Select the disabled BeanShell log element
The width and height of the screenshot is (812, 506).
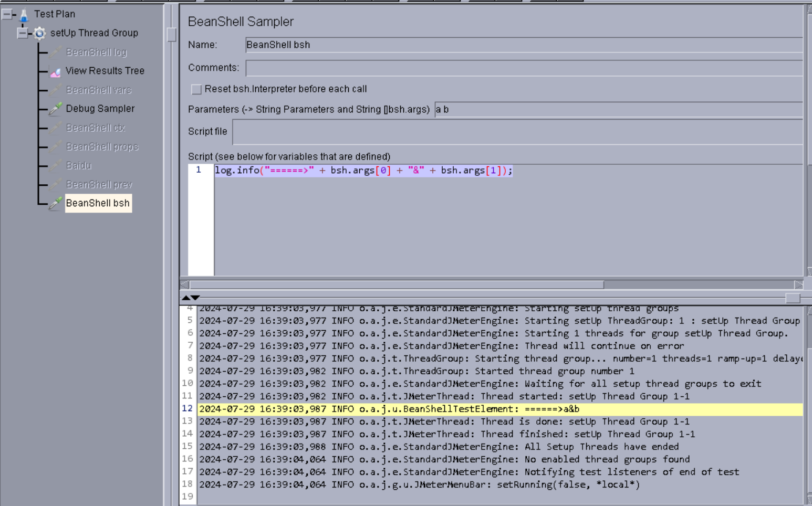tap(96, 52)
